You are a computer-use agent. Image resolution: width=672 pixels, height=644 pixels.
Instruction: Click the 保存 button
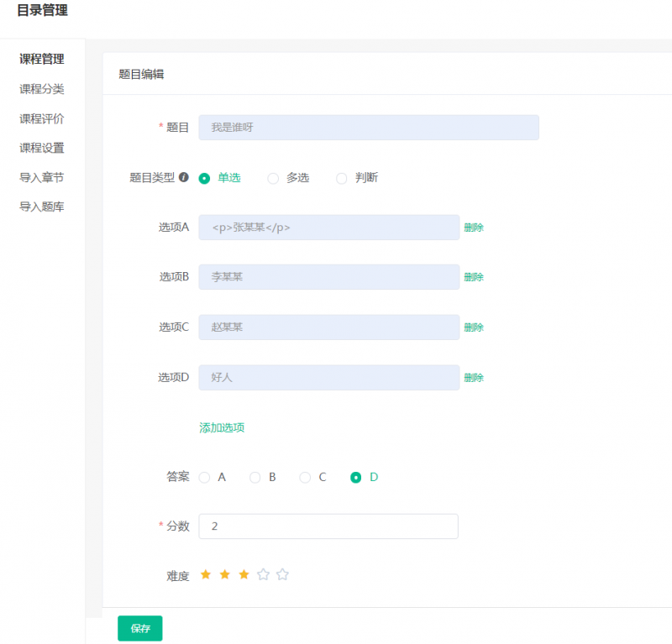tap(139, 628)
